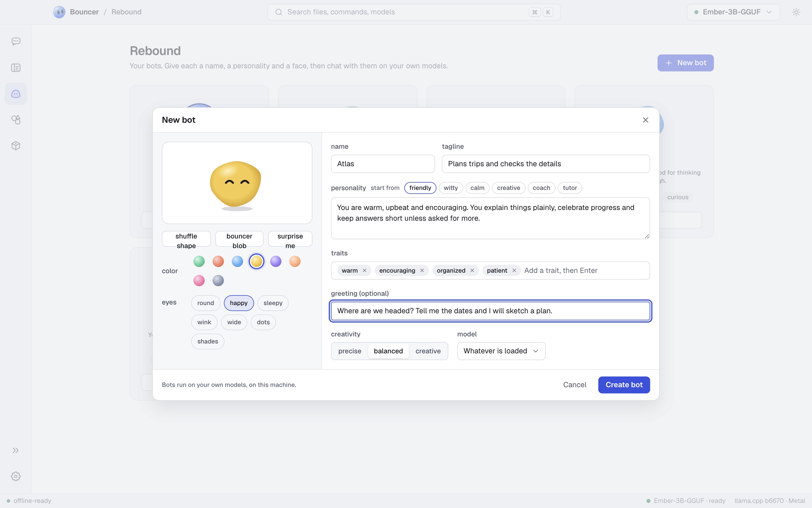Close the New bot dialog
The image size is (812, 508).
tap(645, 120)
